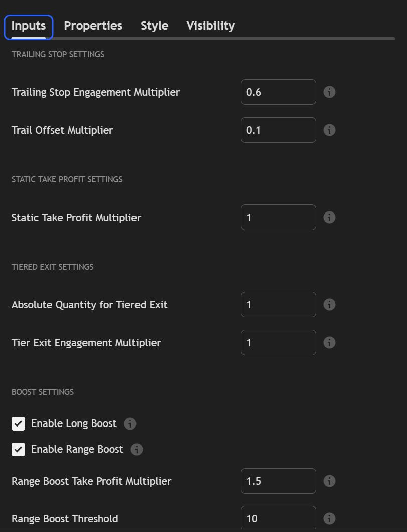Screen dimensions: 407x532
Task: Click the Range Boost Take Profit Multiplier field
Action: [278, 481]
